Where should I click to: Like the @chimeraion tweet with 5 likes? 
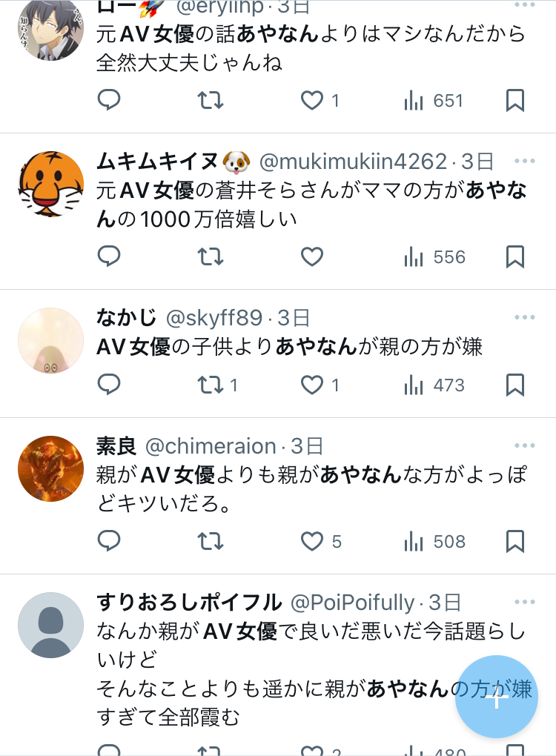coord(321,541)
